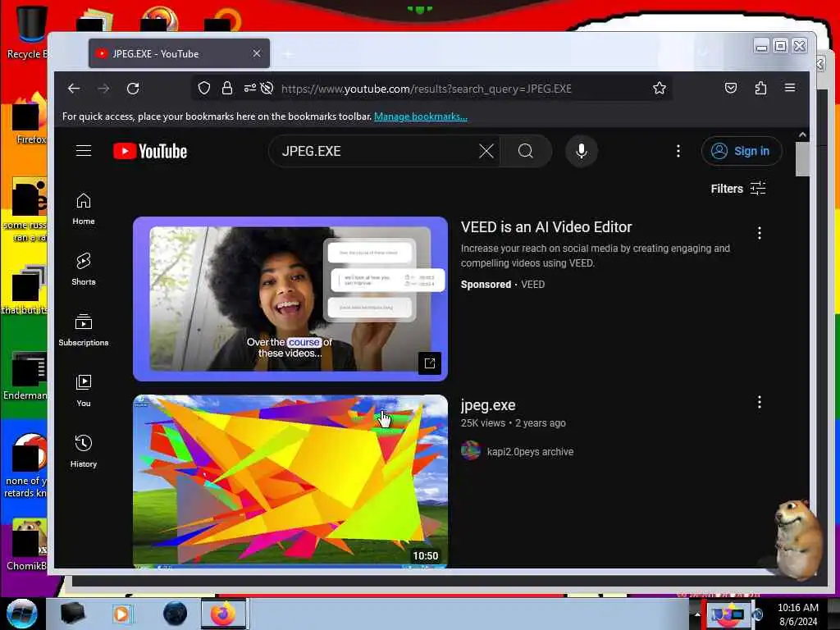This screenshot has height=630, width=840.
Task: Open the VEED ad video thumbnail
Action: point(290,299)
